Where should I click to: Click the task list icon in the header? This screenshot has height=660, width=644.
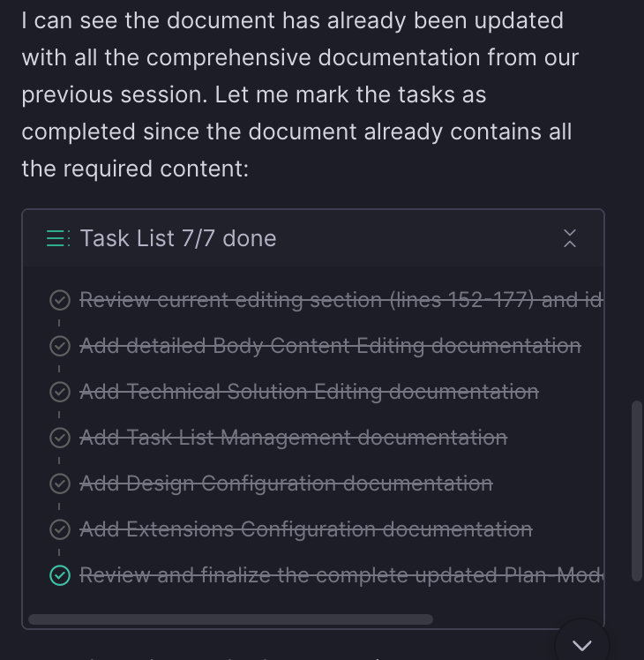click(x=58, y=238)
